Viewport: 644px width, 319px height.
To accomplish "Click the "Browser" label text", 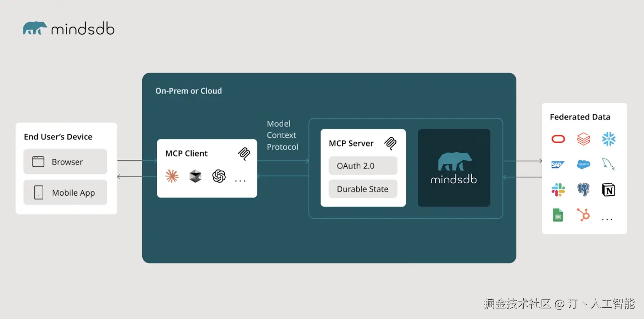I will 67,162.
